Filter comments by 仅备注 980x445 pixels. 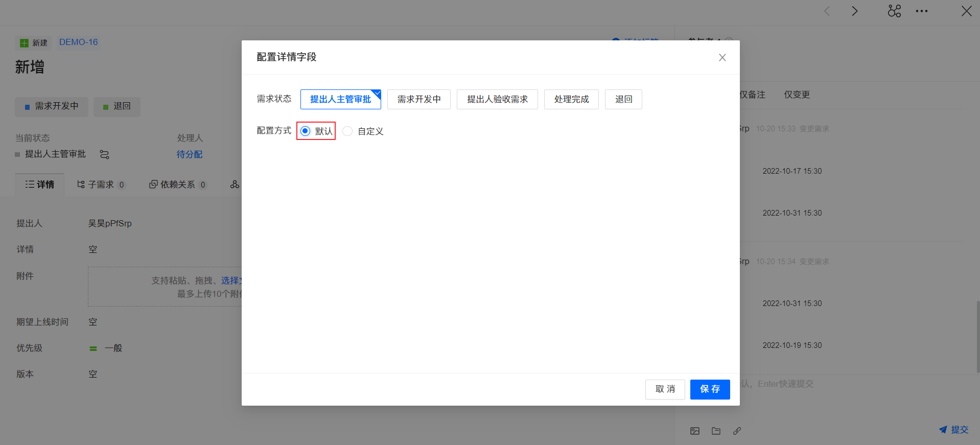click(x=752, y=95)
